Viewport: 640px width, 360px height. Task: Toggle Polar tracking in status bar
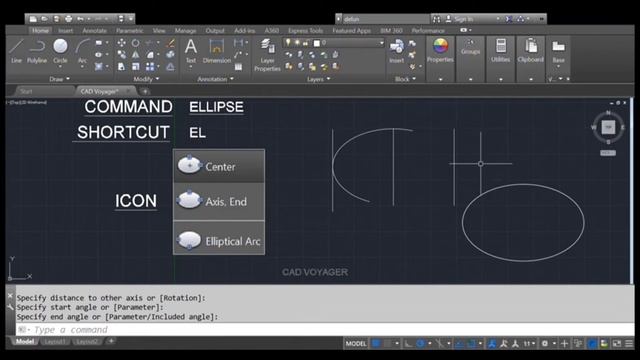[x=420, y=344]
